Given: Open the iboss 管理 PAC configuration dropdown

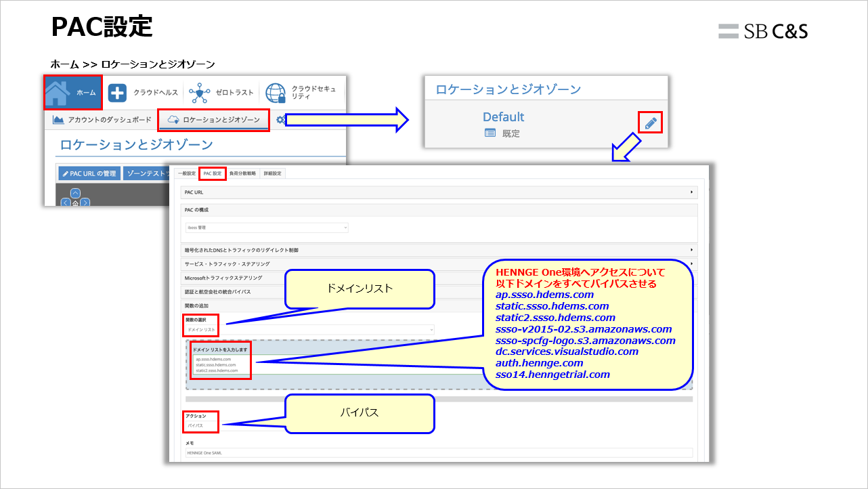Looking at the screenshot, I should 267,228.
